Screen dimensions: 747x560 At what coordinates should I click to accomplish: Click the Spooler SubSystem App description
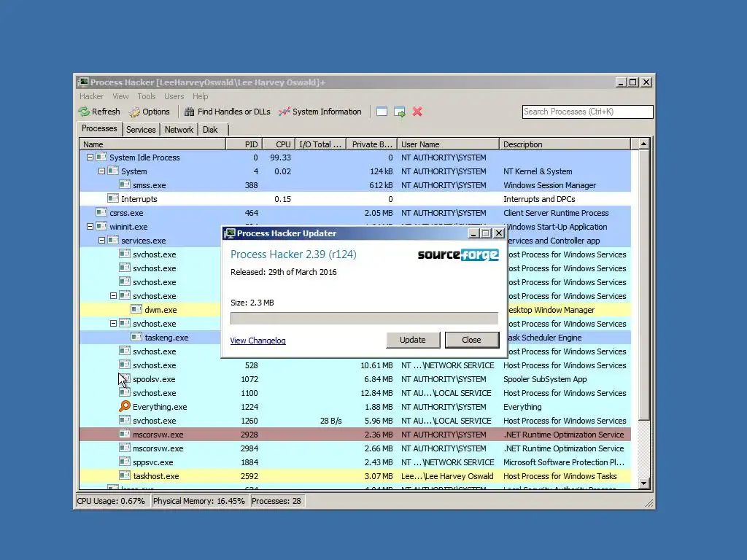tap(545, 379)
